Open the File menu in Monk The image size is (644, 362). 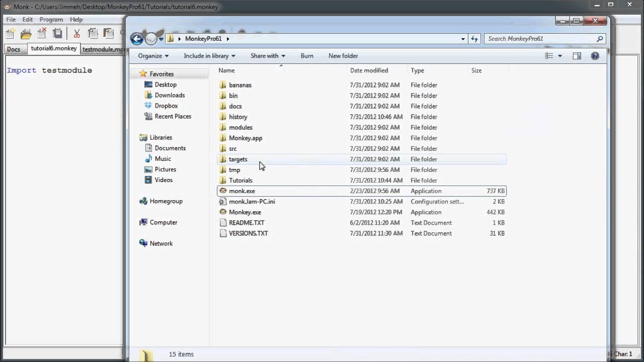click(x=11, y=20)
